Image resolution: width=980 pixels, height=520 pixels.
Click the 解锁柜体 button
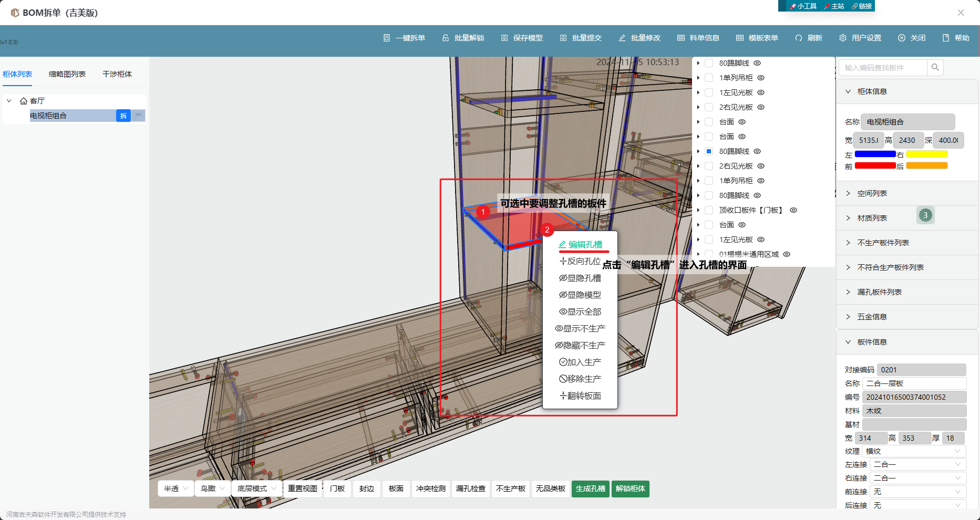[x=630, y=488]
